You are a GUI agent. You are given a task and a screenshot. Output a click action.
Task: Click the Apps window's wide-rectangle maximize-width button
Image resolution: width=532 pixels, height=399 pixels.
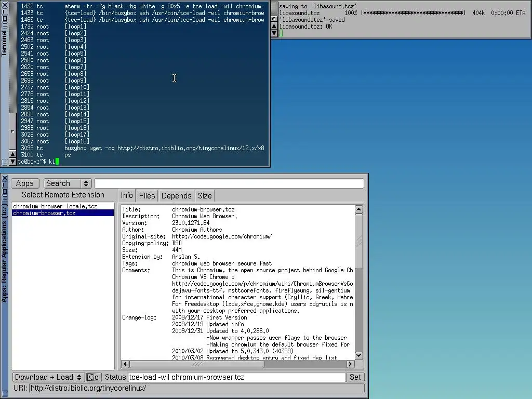point(5,198)
